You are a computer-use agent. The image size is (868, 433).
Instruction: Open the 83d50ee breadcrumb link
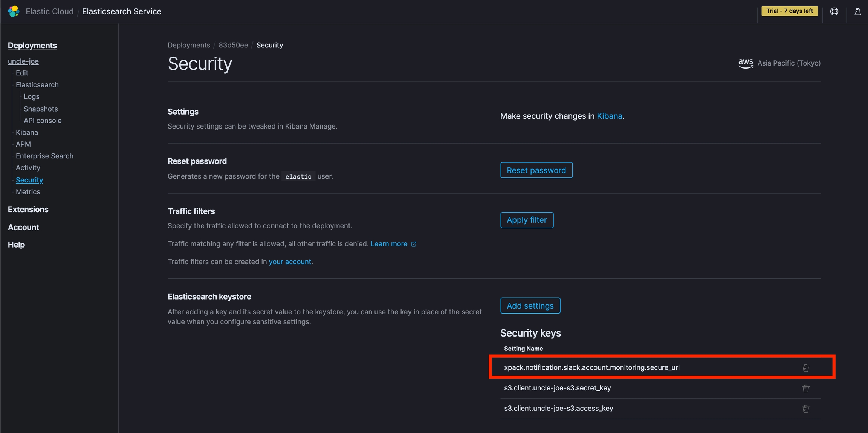point(233,45)
